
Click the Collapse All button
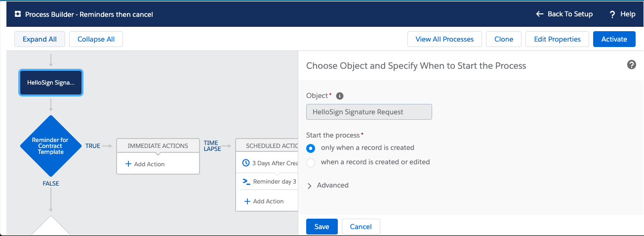pyautogui.click(x=96, y=39)
